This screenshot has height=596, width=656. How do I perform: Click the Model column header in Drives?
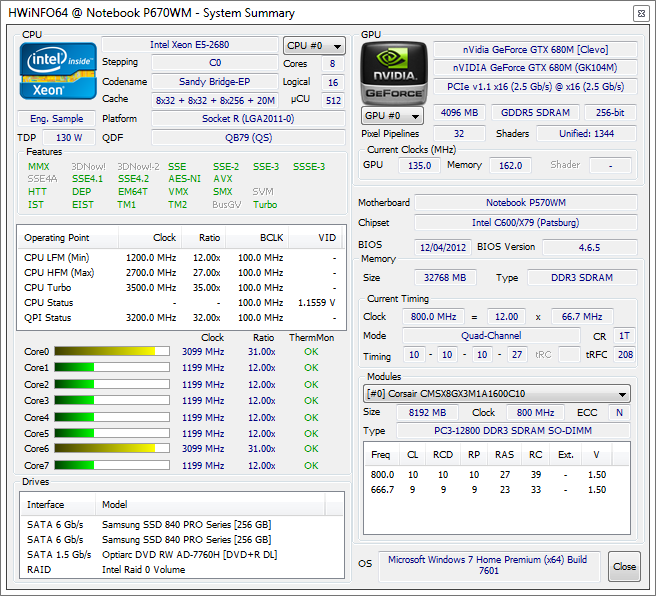[x=210, y=504]
